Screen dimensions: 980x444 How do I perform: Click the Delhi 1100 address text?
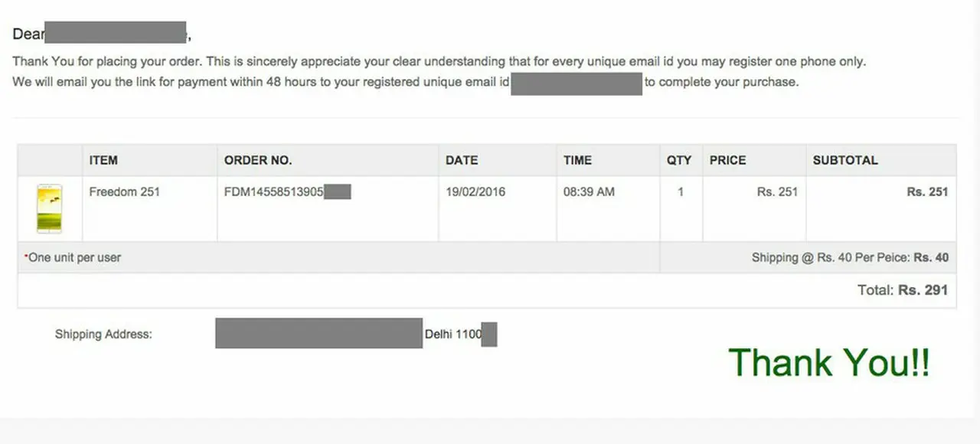[453, 335]
